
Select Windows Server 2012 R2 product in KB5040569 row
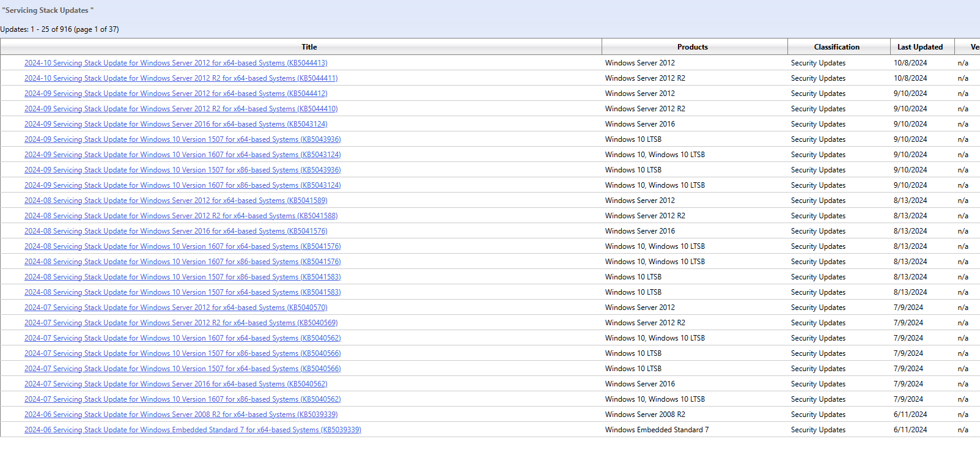pyautogui.click(x=645, y=323)
